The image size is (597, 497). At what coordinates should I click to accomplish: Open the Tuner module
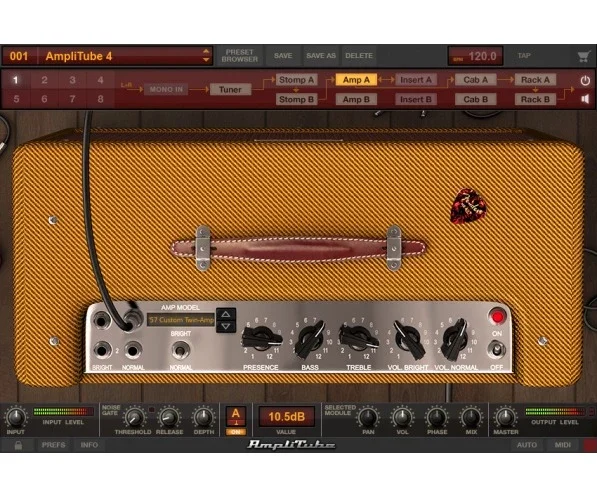[230, 89]
